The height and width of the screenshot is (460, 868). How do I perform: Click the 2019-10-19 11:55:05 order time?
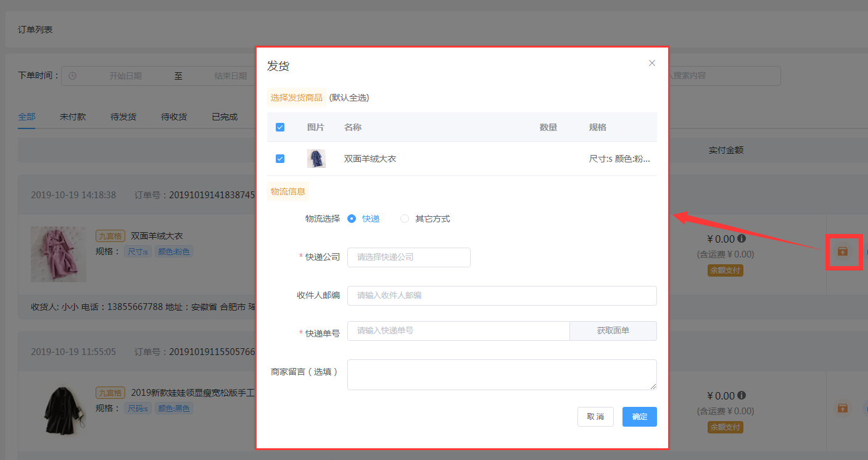point(73,352)
